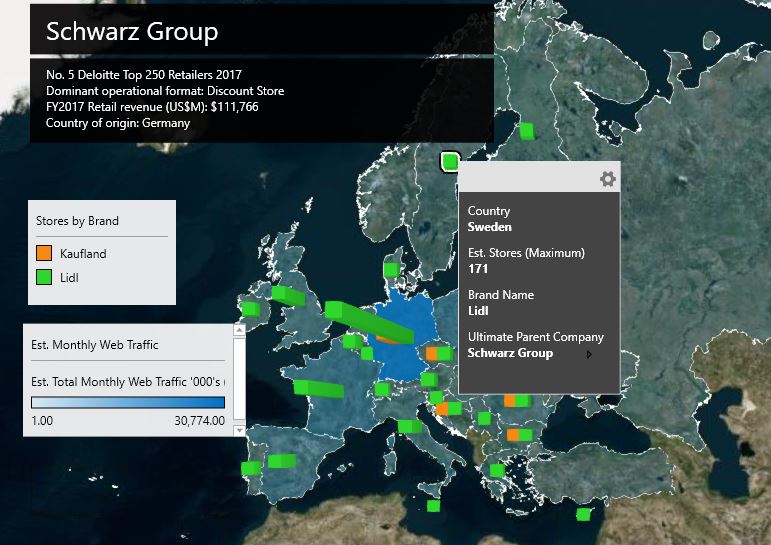The height and width of the screenshot is (545, 771).
Task: Select the Portugal Lidl marker
Action: [251, 468]
